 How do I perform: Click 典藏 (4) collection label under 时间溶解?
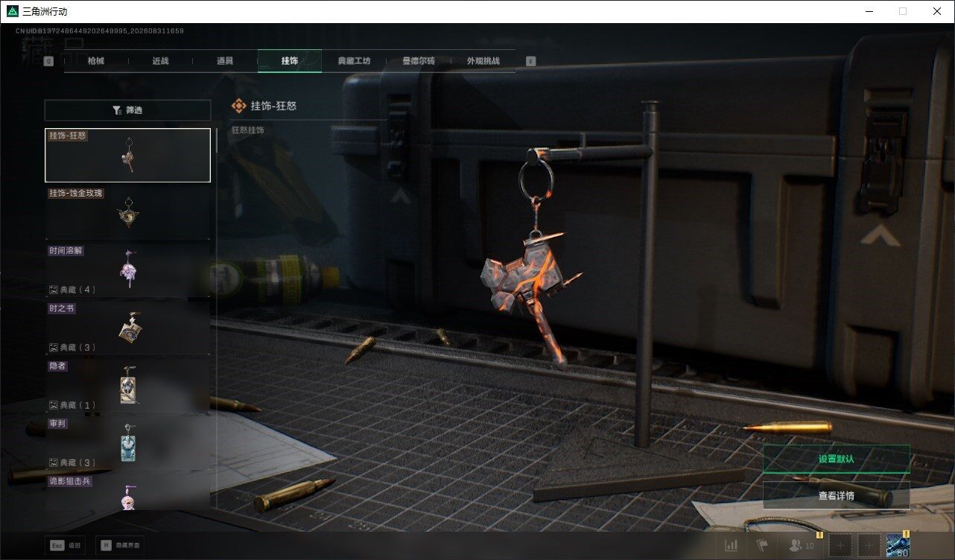[x=72, y=290]
